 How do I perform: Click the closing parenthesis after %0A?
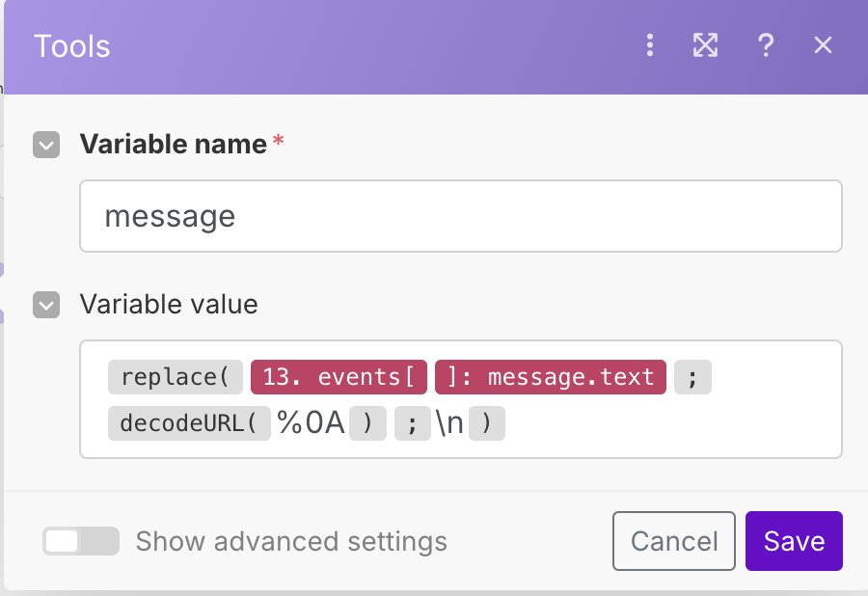click(367, 423)
